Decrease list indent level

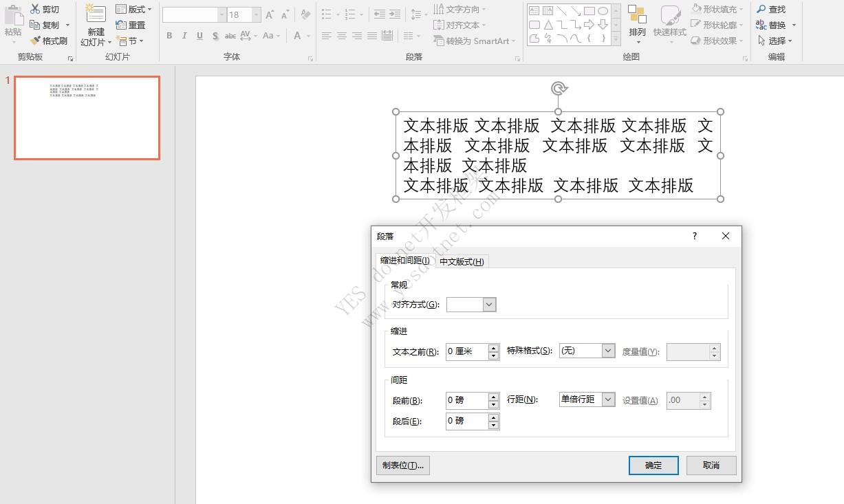379,14
